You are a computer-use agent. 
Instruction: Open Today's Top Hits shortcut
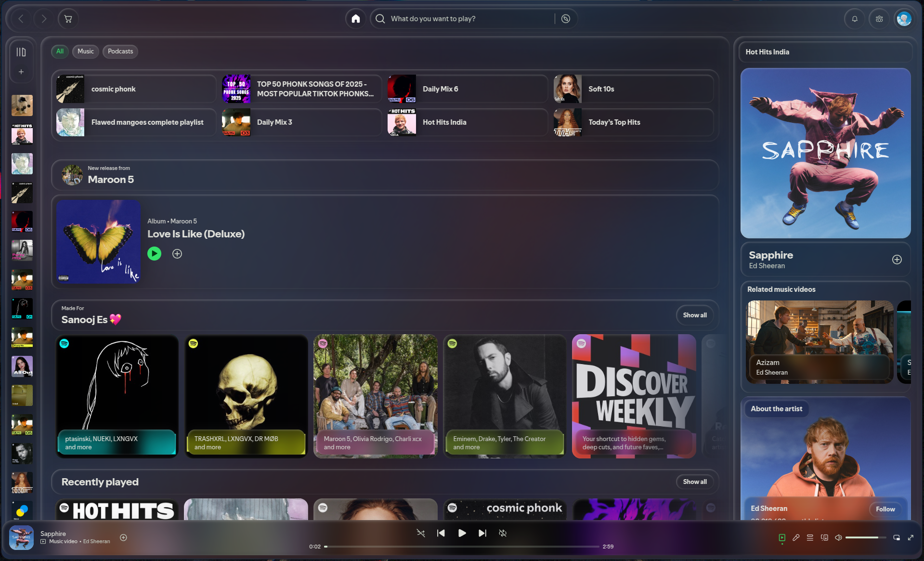633,122
